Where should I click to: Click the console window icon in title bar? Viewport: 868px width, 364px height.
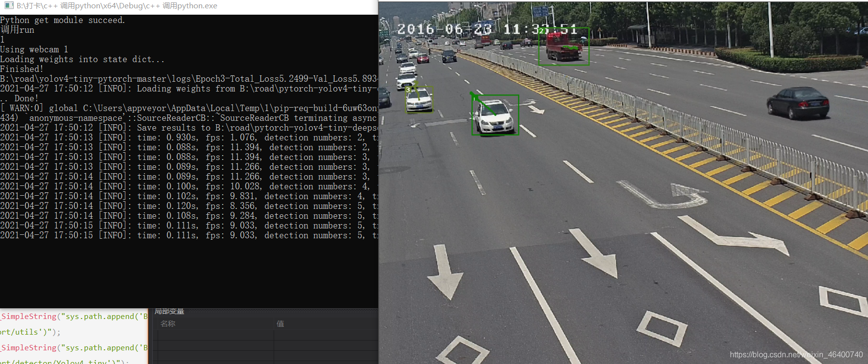[x=9, y=6]
